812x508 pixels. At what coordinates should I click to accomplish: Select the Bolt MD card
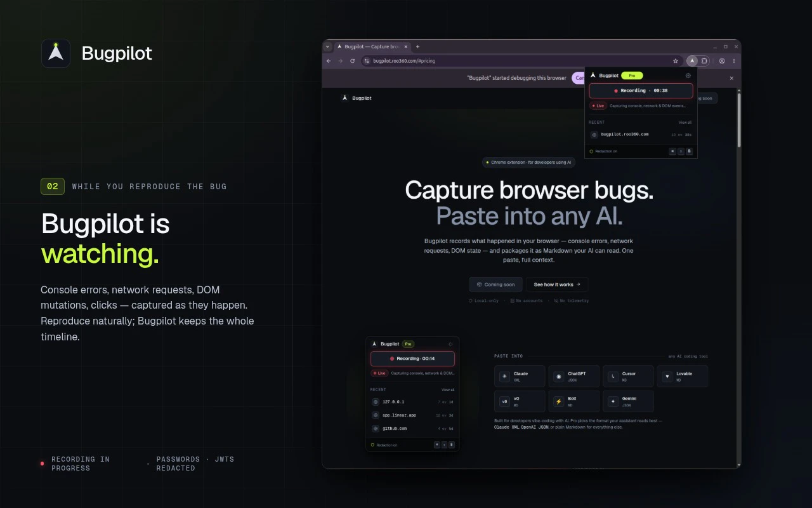point(574,401)
